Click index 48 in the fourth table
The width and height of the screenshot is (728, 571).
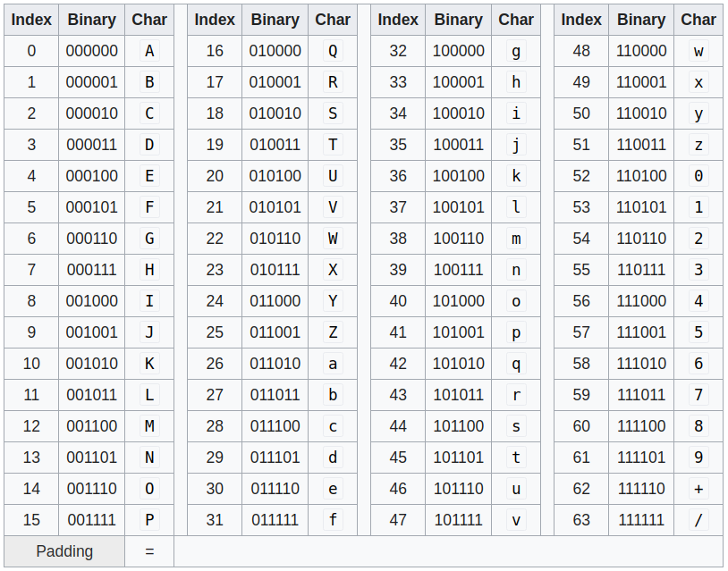(x=581, y=51)
